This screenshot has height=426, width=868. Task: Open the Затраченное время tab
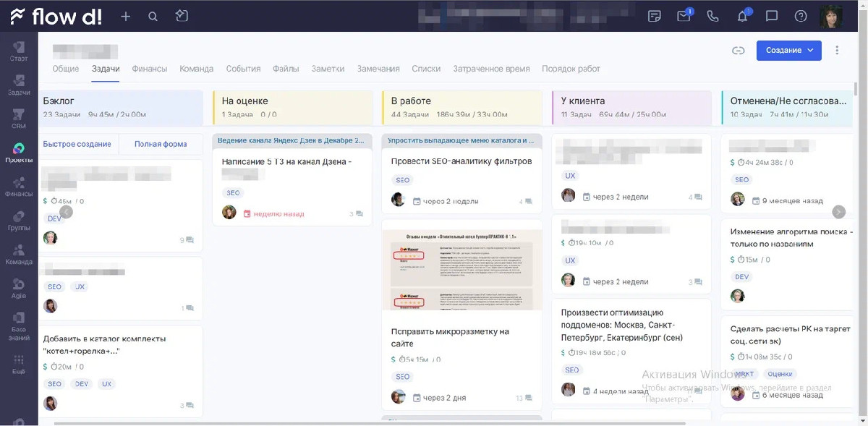pyautogui.click(x=491, y=69)
